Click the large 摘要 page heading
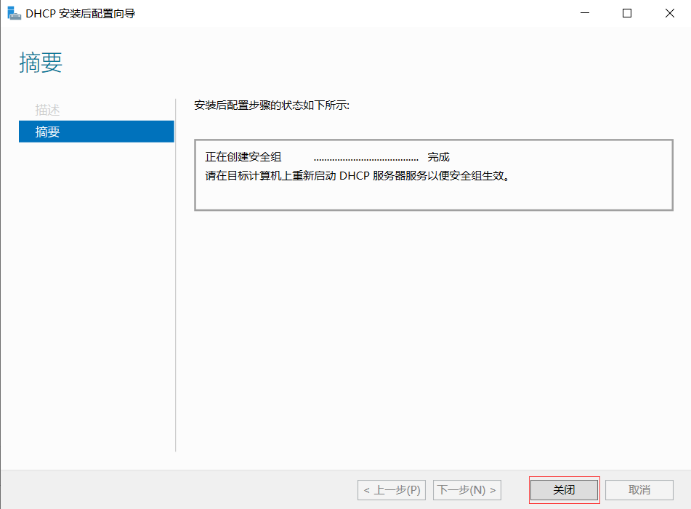Viewport: 691px width, 509px height. tap(41, 62)
